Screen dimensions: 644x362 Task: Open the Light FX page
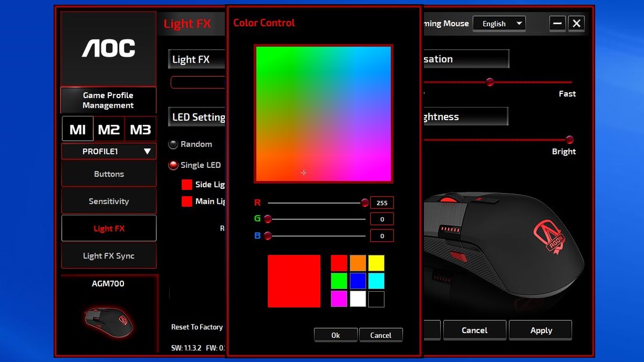pyautogui.click(x=109, y=228)
